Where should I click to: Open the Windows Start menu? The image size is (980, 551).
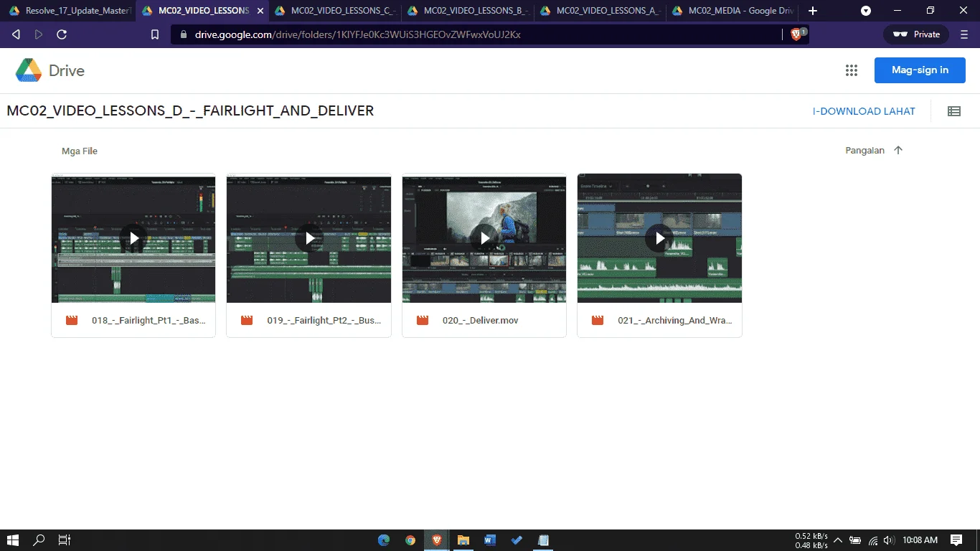[13, 540]
